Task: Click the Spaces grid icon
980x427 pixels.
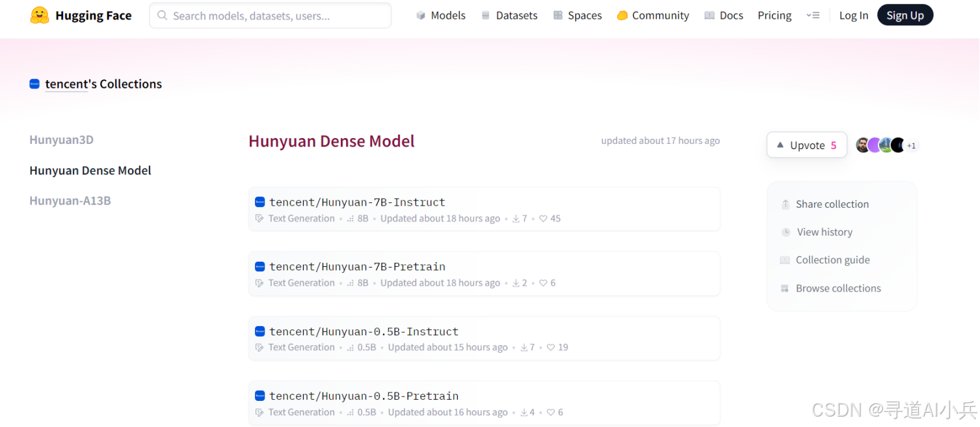Action: [558, 16]
